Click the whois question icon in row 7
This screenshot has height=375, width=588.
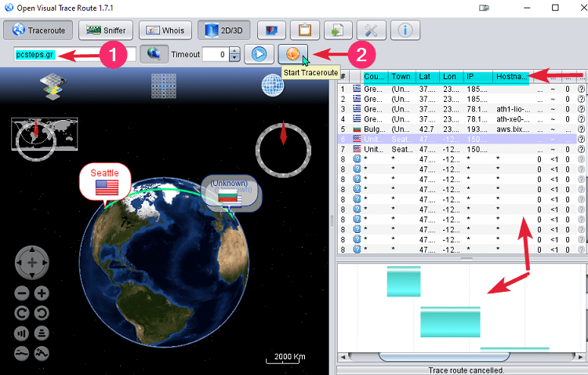[x=581, y=149]
